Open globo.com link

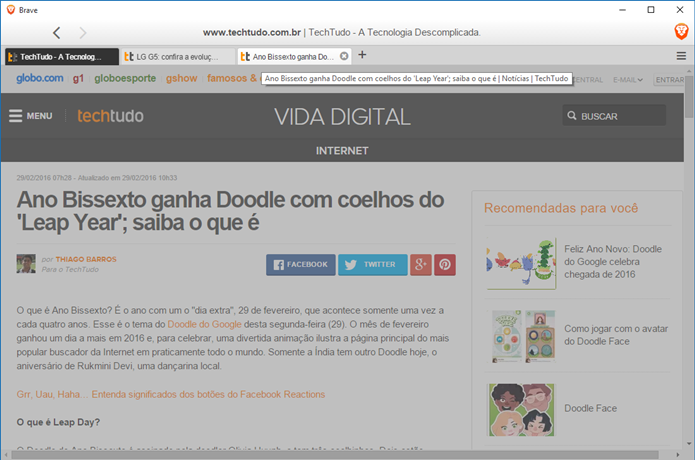(40, 78)
